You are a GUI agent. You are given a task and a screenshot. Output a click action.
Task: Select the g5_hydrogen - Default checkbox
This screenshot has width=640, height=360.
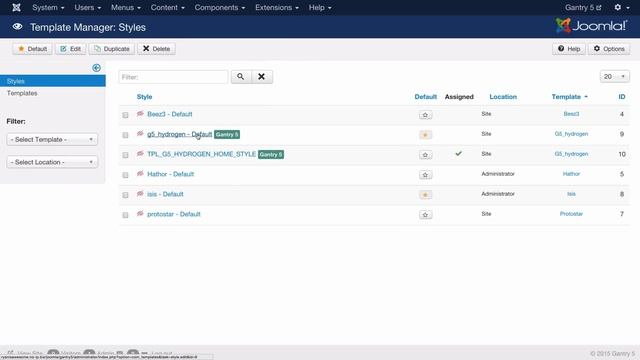[x=125, y=135]
